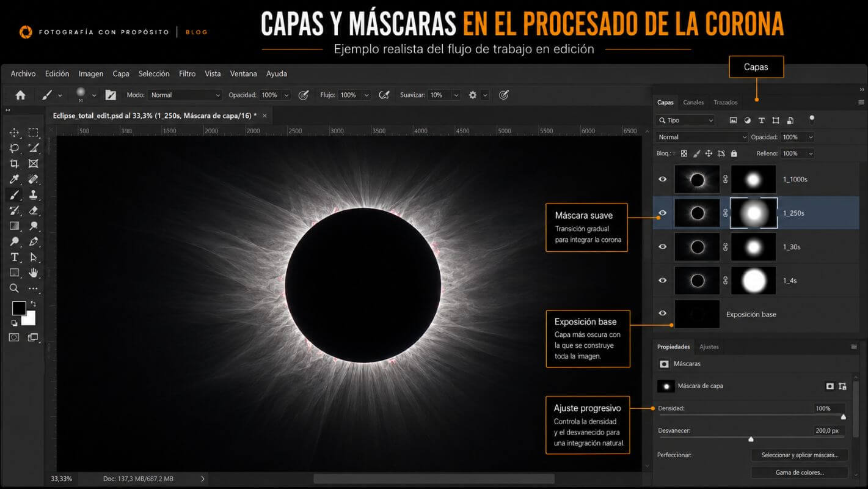The image size is (868, 489).
Task: Select the Eyedropper tool
Action: pyautogui.click(x=14, y=179)
